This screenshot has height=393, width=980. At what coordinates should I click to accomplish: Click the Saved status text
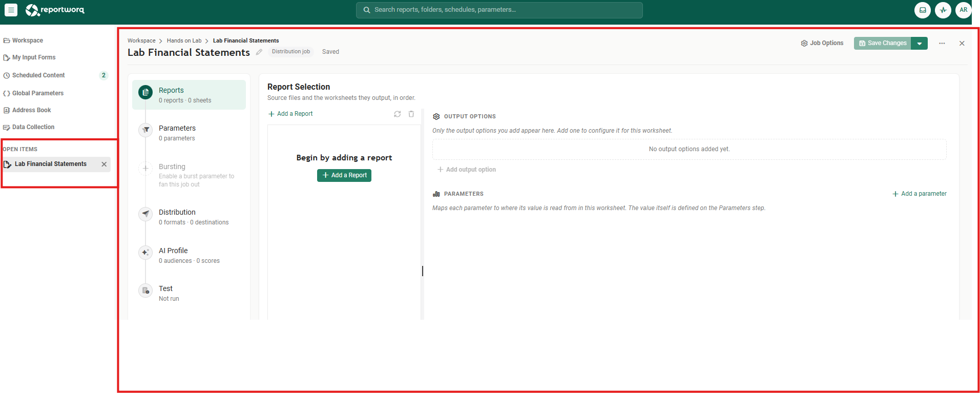click(330, 52)
